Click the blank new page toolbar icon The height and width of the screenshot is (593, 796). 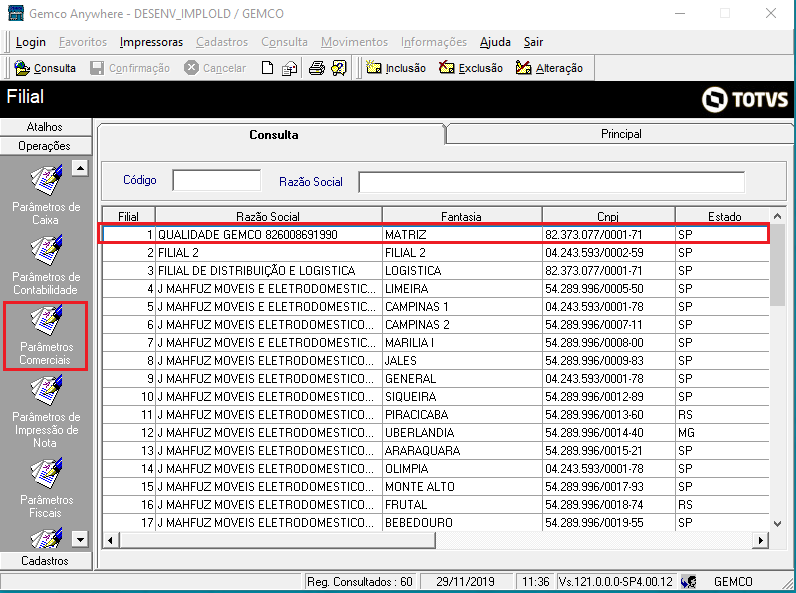(x=267, y=68)
